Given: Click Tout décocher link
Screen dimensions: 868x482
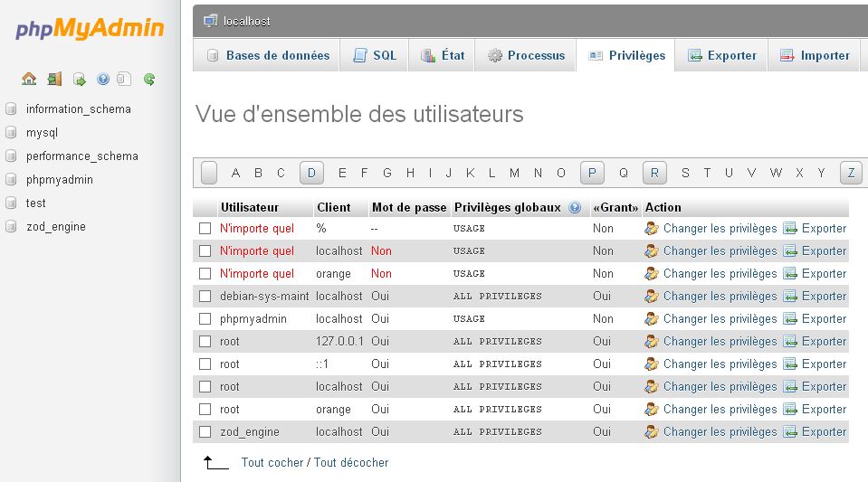Looking at the screenshot, I should (351, 463).
